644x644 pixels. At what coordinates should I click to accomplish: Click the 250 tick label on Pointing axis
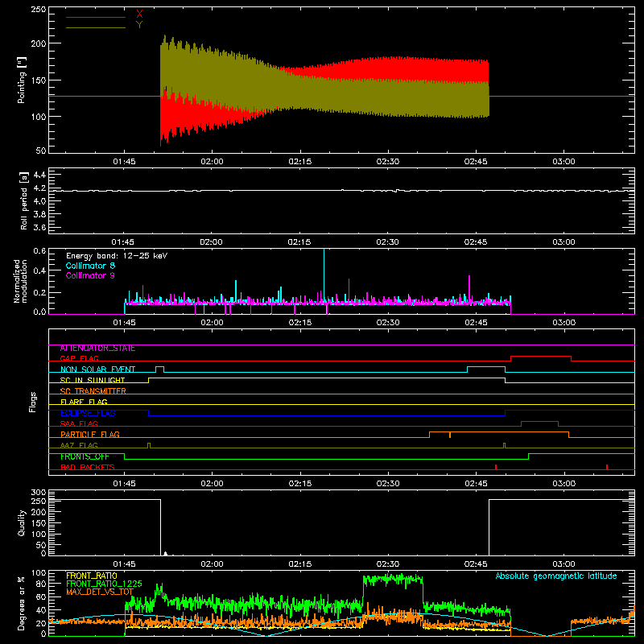(x=38, y=9)
